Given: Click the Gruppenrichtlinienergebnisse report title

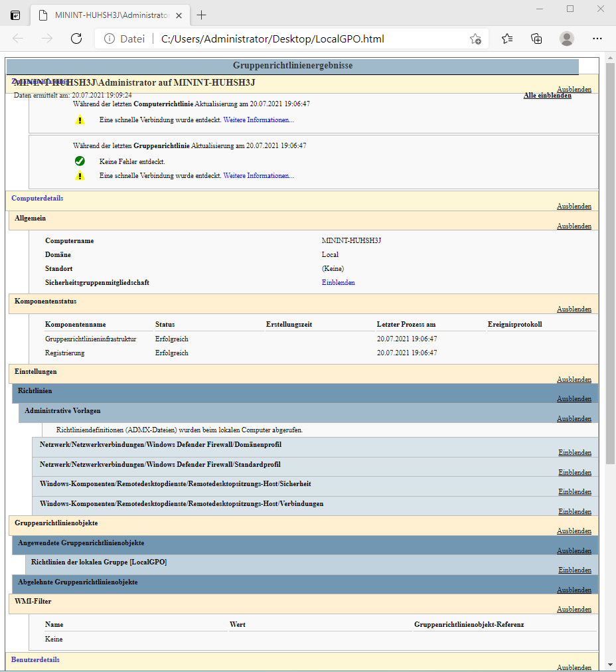Looking at the screenshot, I should click(293, 65).
